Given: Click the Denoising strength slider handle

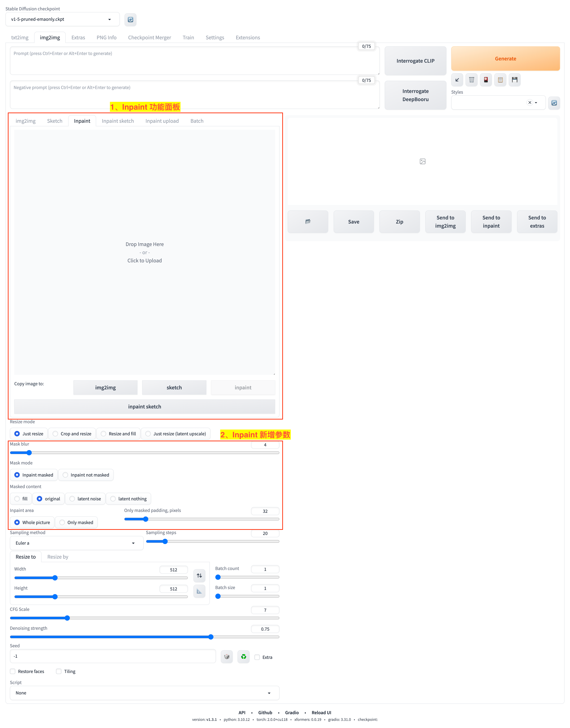Looking at the screenshot, I should tap(211, 637).
